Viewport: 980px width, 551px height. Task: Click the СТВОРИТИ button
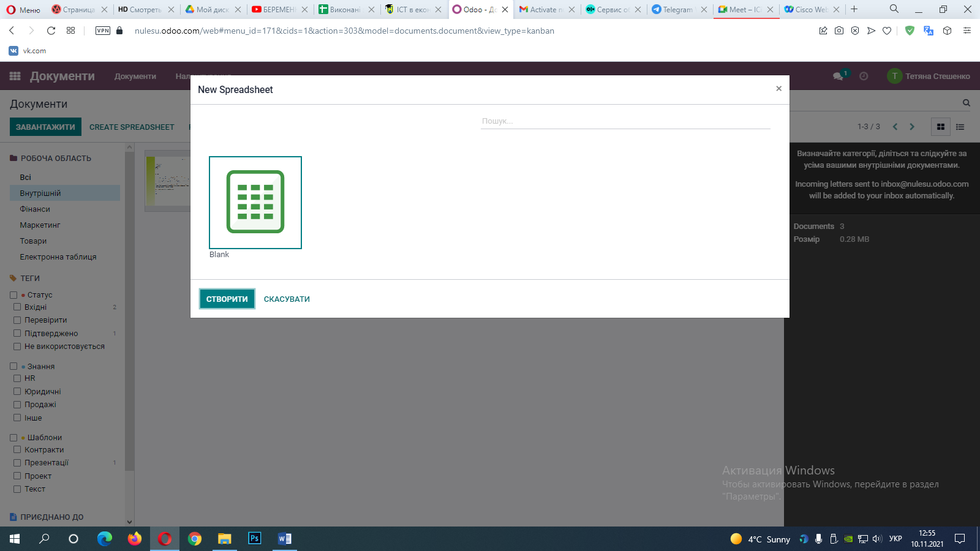pos(227,299)
